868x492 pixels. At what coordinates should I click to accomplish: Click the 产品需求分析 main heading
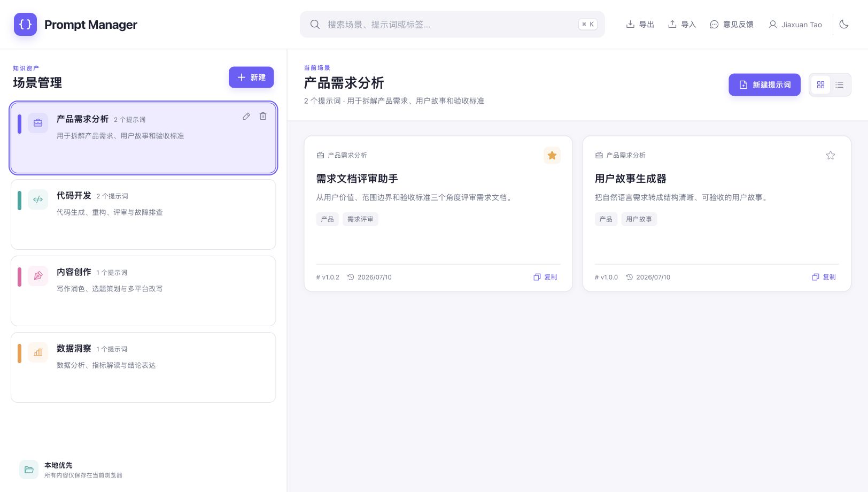coord(344,83)
